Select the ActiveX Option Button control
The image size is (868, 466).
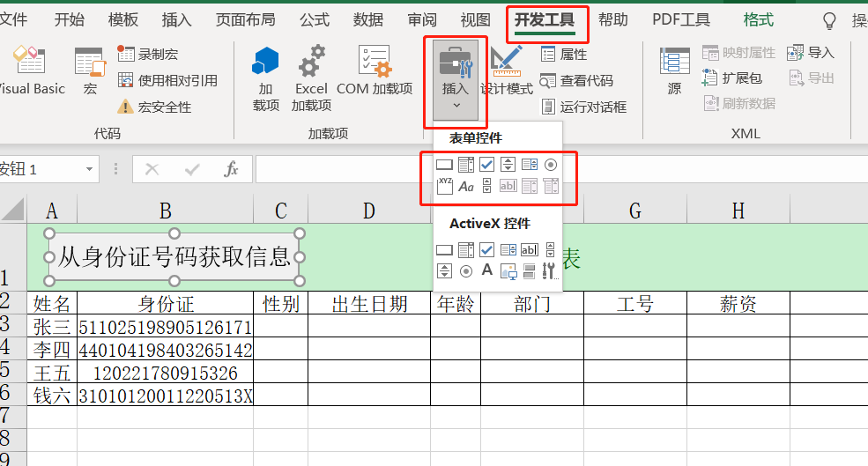click(x=466, y=271)
